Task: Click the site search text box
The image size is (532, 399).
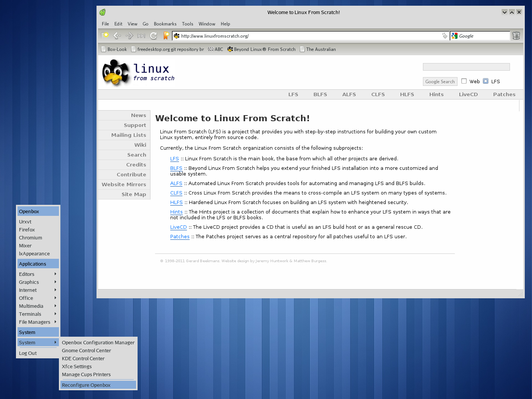Action: pyautogui.click(x=466, y=67)
